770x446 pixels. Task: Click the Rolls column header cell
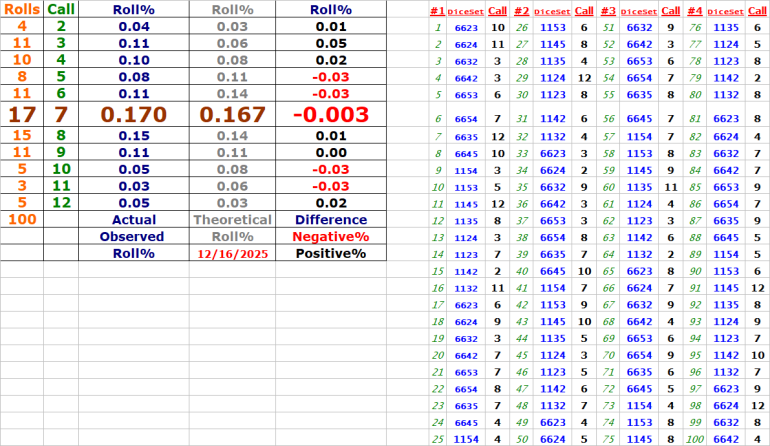pos(22,9)
